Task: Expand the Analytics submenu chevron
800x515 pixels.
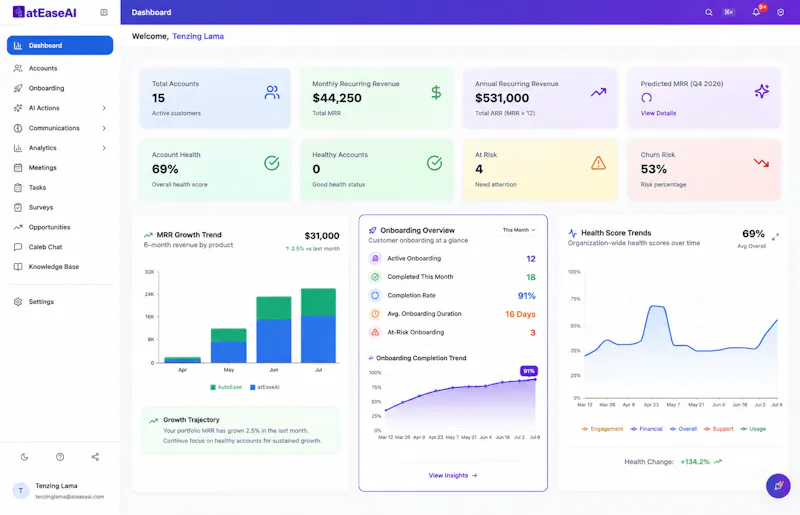Action: click(x=104, y=148)
